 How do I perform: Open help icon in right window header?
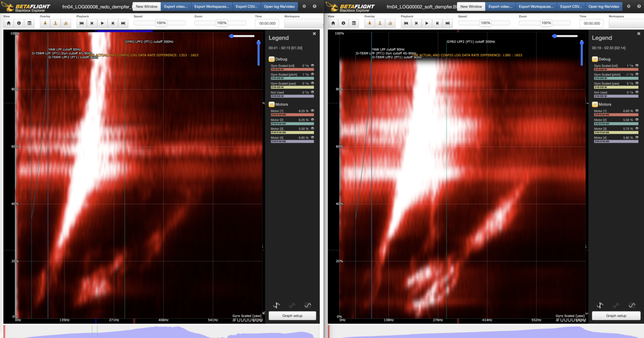[638, 6]
